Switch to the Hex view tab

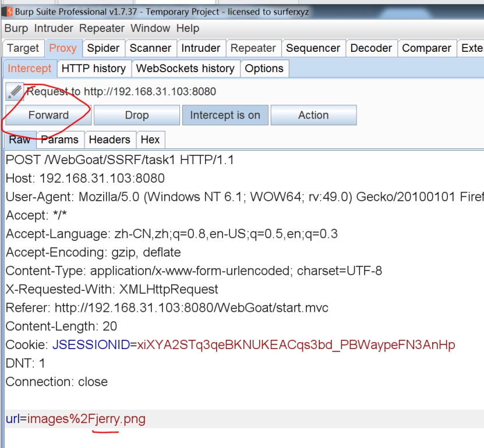click(150, 140)
